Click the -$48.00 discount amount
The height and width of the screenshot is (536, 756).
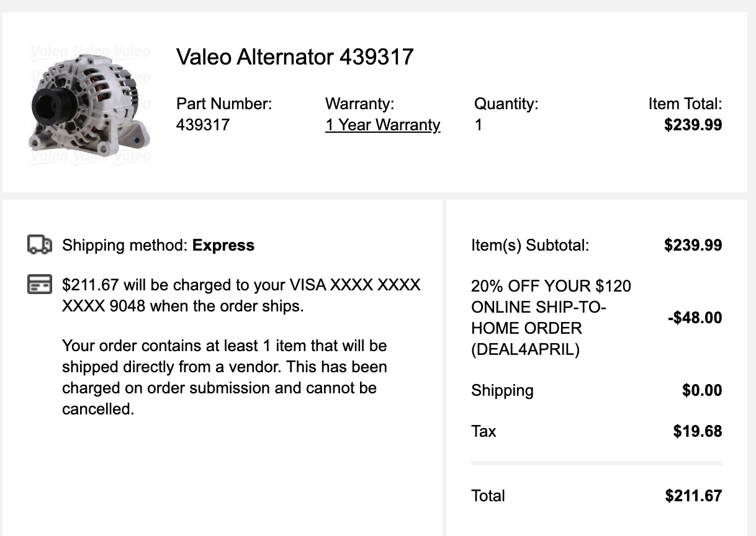(695, 318)
